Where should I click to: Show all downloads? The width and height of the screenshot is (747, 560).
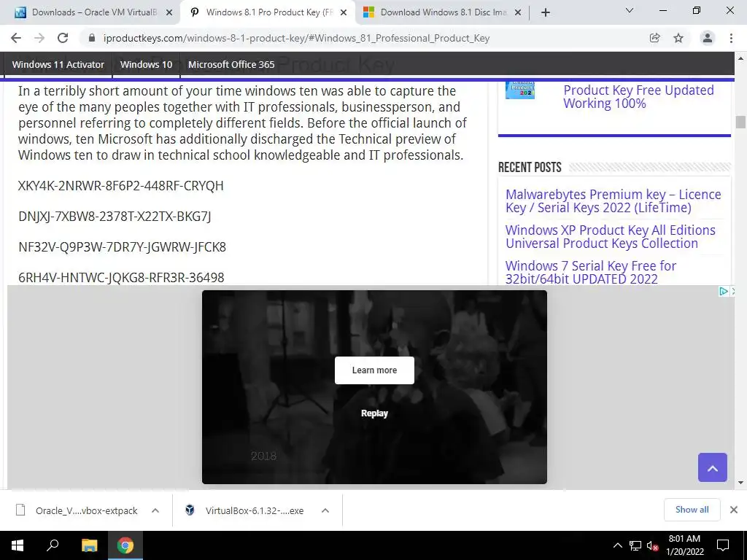692,510
